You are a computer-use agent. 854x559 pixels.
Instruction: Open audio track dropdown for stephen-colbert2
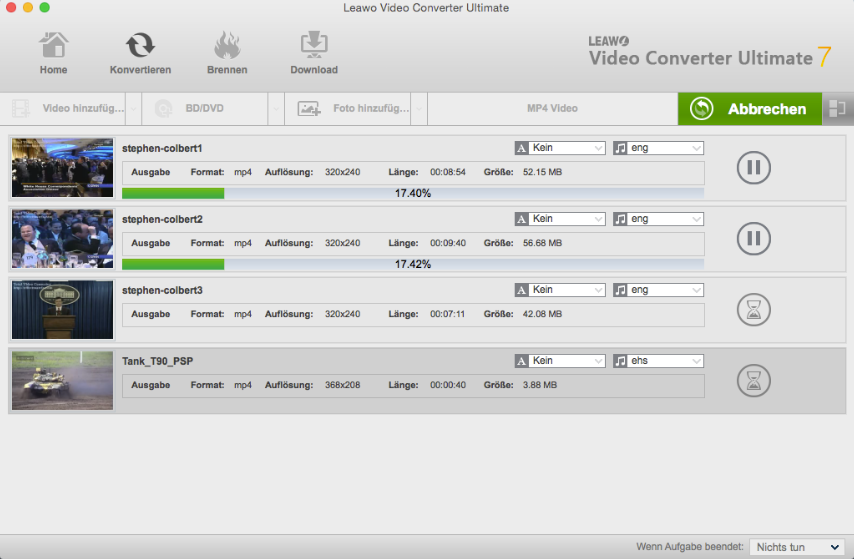[665, 218]
